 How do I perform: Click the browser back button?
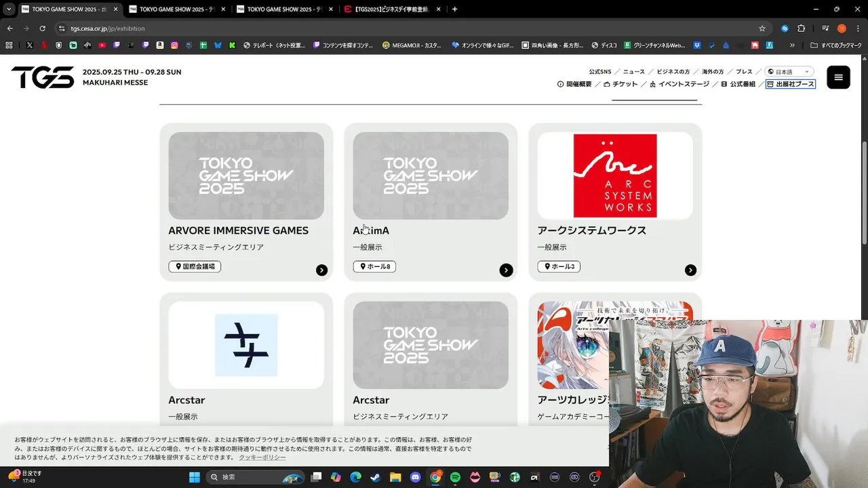pos(9,28)
